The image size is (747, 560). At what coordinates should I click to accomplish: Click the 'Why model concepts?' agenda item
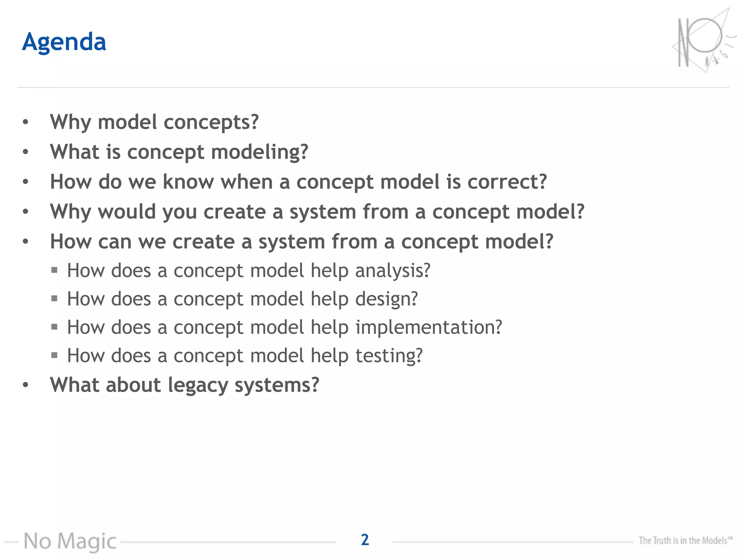(154, 122)
